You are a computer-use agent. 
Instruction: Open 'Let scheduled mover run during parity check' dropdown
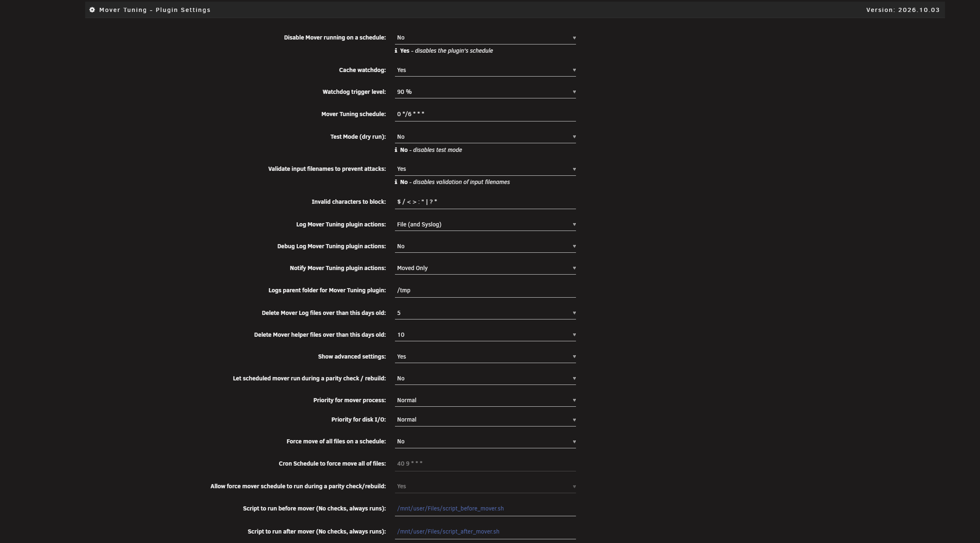tap(485, 378)
